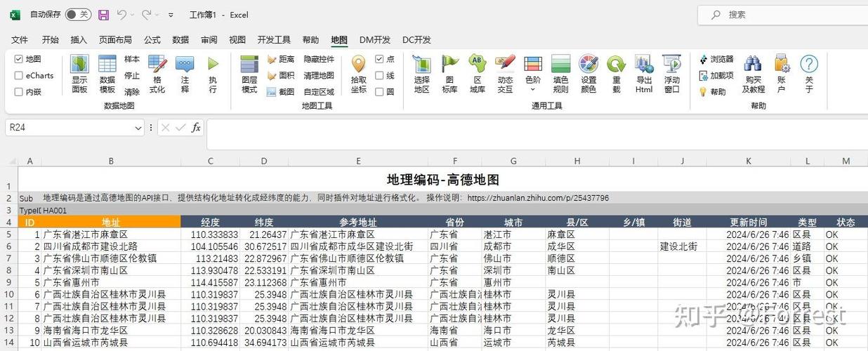Viewport: 868px width, 351px height.
Task: Open the 文件 File menu
Action: tap(20, 40)
